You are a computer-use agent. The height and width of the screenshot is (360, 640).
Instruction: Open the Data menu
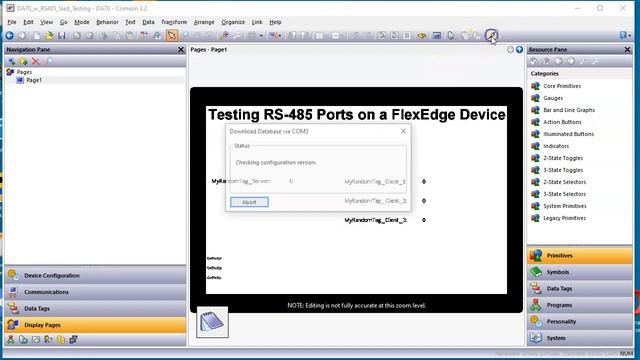point(148,22)
